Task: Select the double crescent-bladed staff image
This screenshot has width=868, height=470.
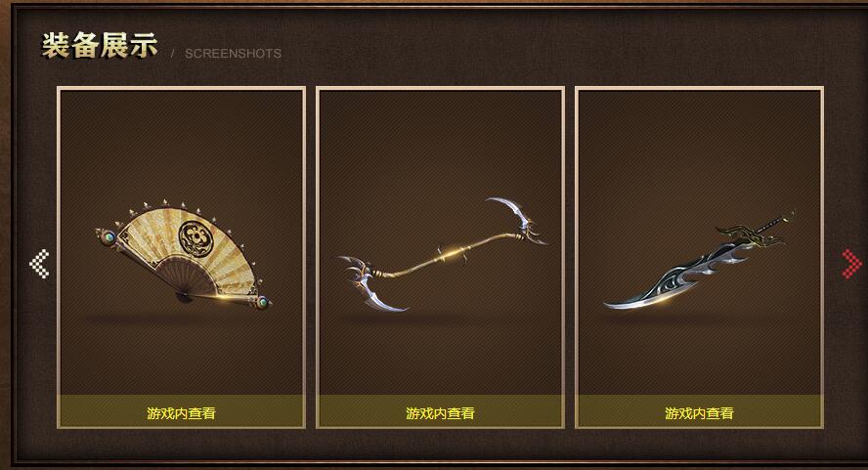Action: 442,254
